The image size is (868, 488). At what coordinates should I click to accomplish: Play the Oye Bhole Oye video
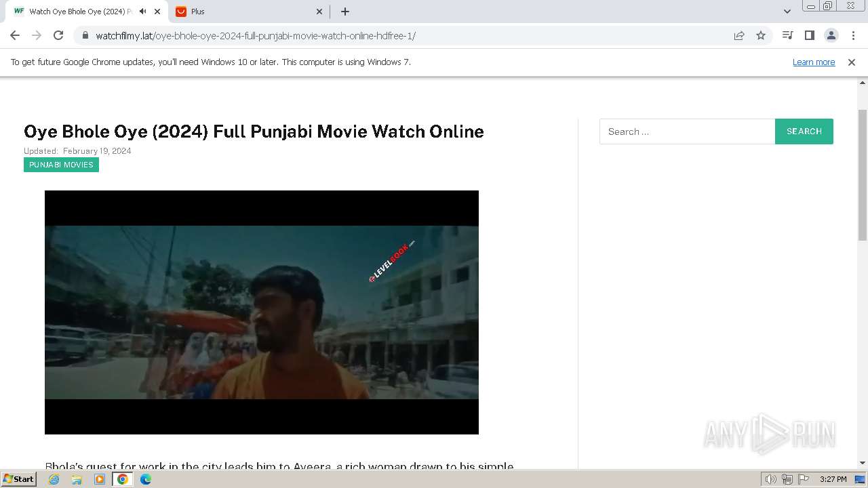(x=262, y=312)
